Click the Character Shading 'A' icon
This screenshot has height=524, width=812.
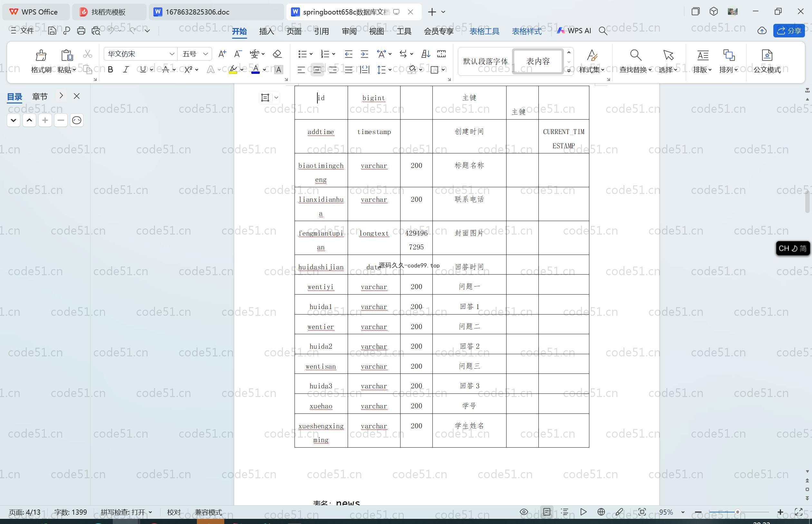pyautogui.click(x=278, y=70)
